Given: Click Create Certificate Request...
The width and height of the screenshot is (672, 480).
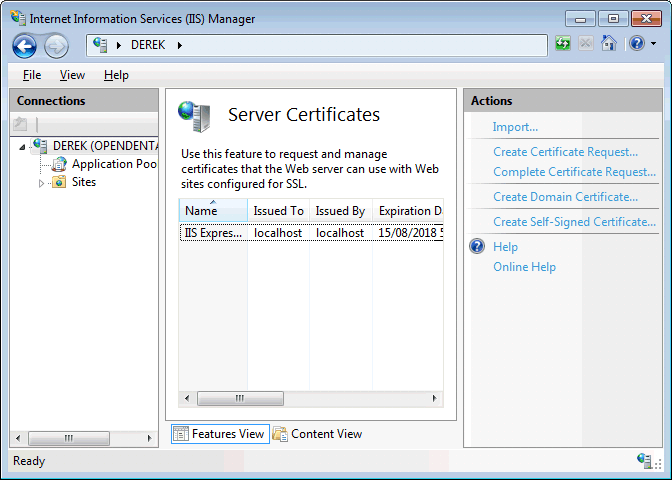Looking at the screenshot, I should [x=565, y=152].
